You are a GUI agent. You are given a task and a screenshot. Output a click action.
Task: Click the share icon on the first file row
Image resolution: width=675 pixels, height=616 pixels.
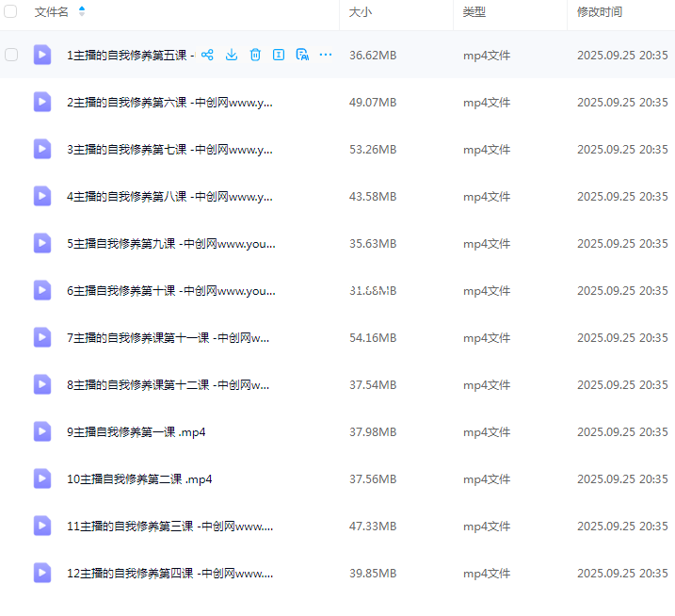point(208,55)
